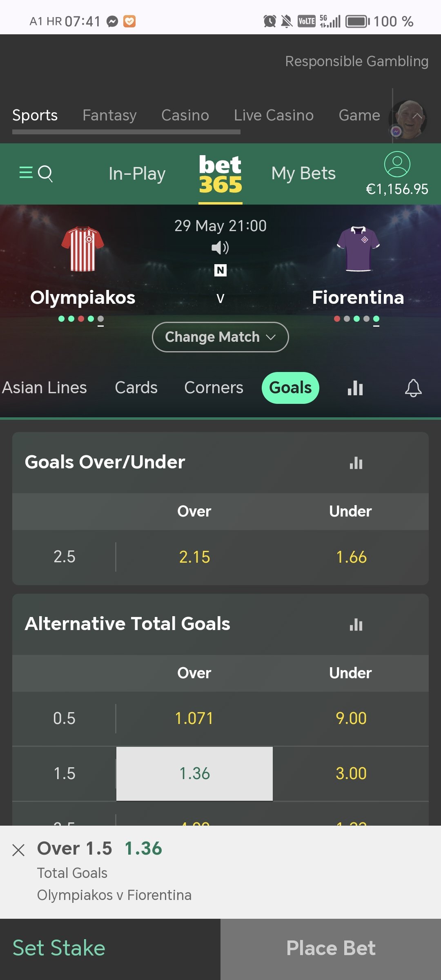Expand the Change Match dropdown
The width and height of the screenshot is (441, 980).
coord(220,337)
